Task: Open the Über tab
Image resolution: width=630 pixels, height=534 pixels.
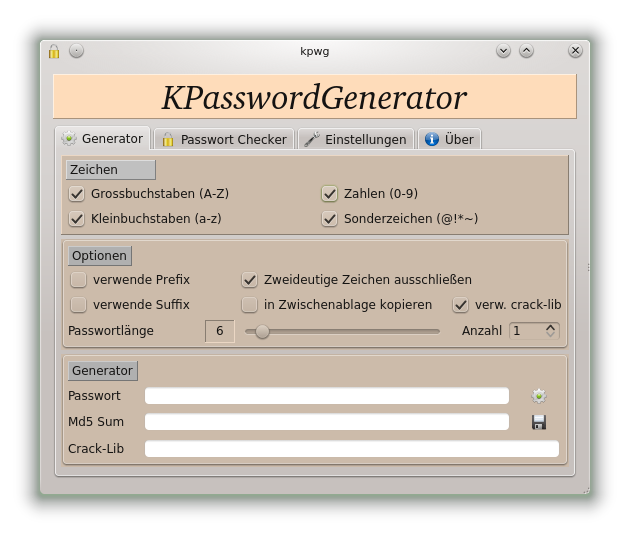Action: coord(449,139)
